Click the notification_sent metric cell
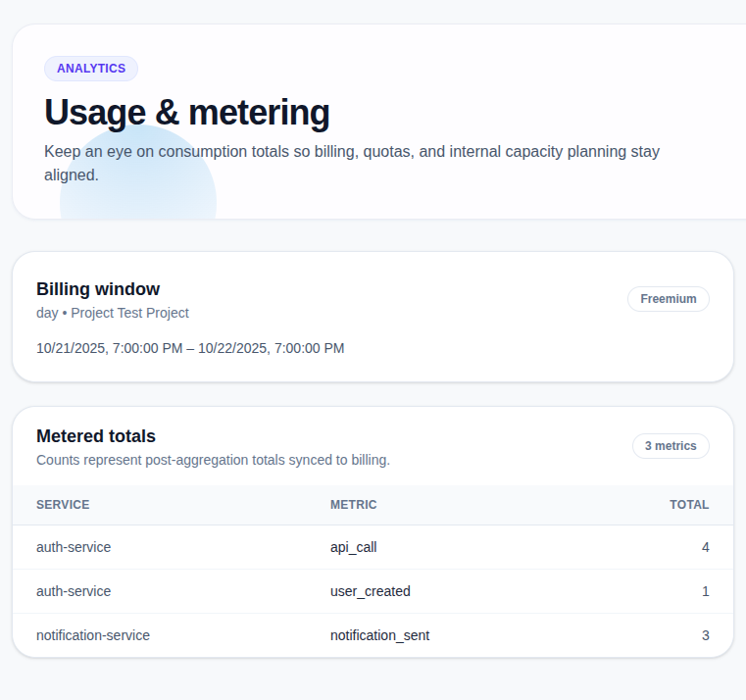This screenshot has height=700, width=746. point(379,635)
